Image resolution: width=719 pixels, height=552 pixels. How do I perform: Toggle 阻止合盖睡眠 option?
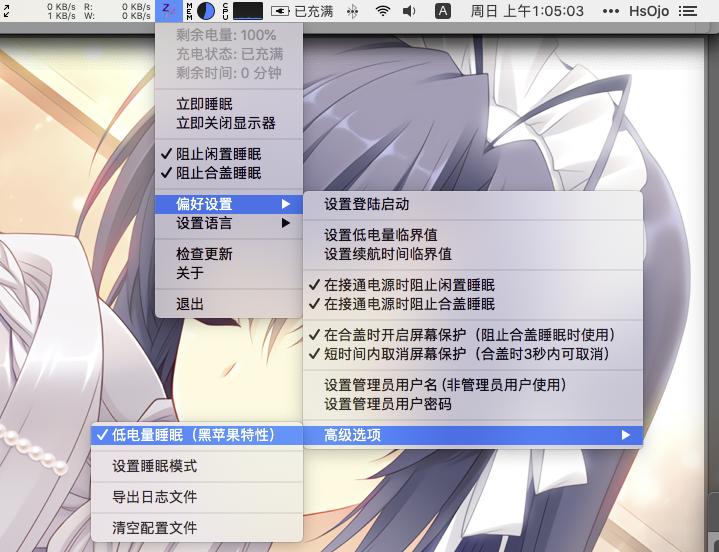pyautogui.click(x=229, y=173)
